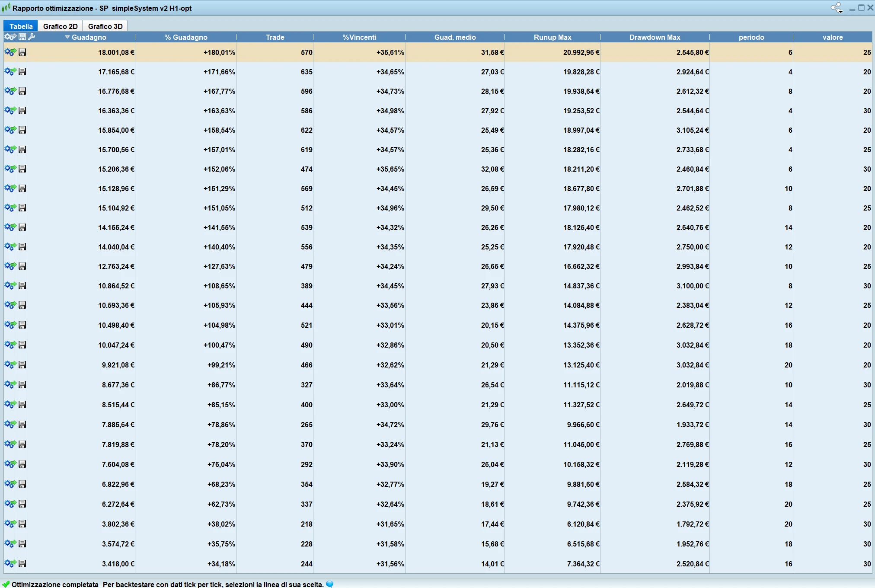Click the share icon in title bar
Image resolution: width=875 pixels, height=588 pixels.
click(837, 8)
